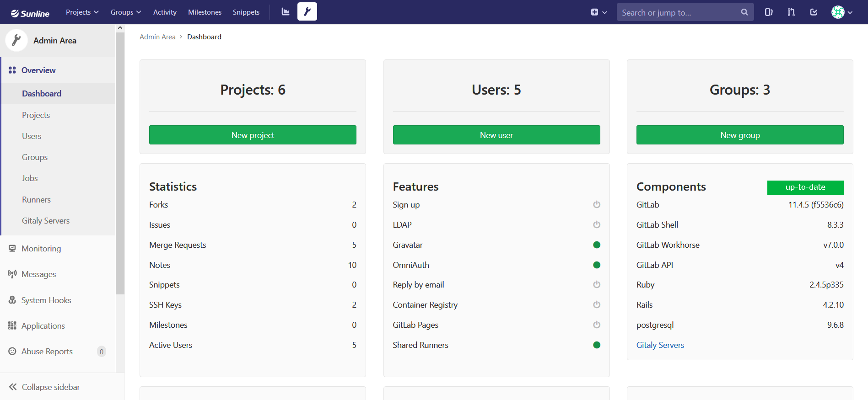This screenshot has width=868, height=400.
Task: Open the Snippets menu item
Action: [x=246, y=12]
